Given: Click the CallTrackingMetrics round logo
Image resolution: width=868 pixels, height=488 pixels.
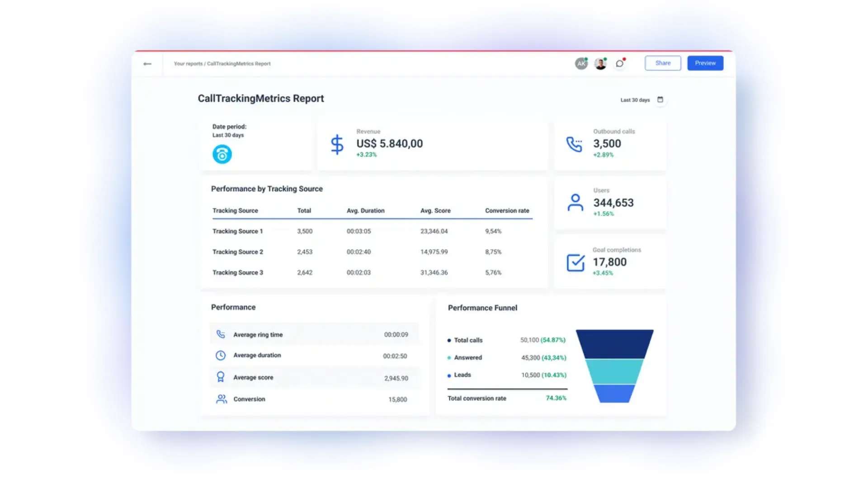Looking at the screenshot, I should [222, 154].
